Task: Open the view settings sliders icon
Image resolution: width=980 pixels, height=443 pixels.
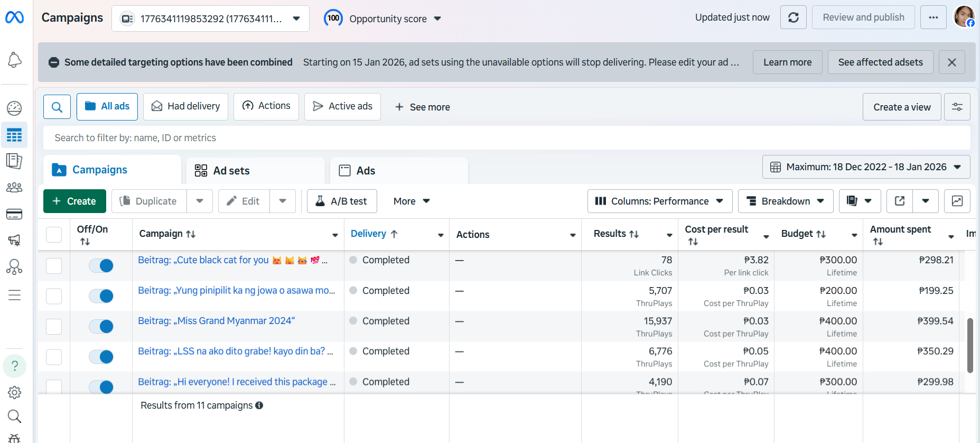Action: [957, 107]
